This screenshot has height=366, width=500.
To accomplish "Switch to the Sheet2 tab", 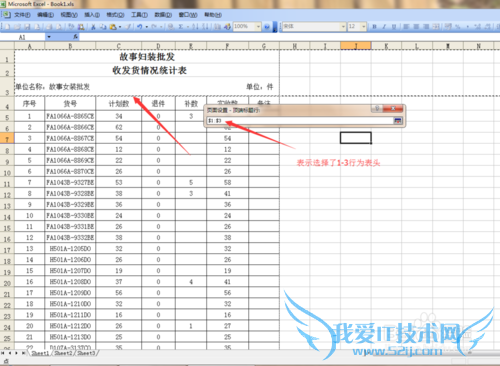I will click(x=63, y=353).
